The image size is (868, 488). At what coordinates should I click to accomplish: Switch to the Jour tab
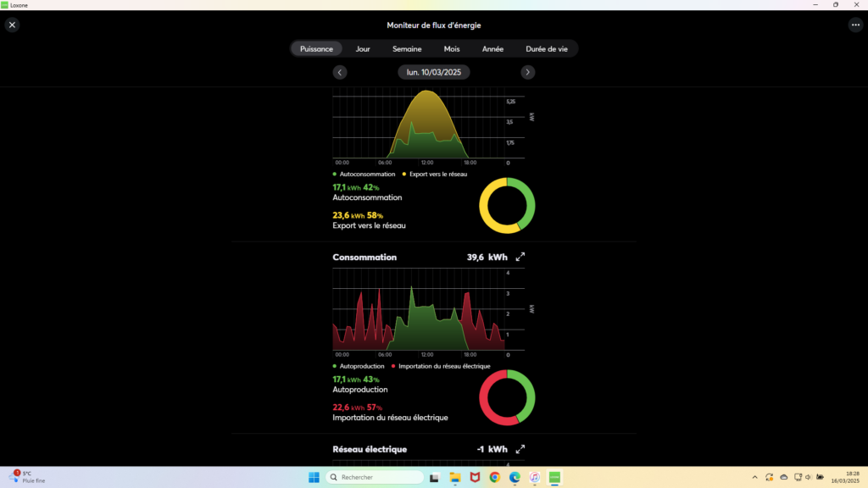pyautogui.click(x=363, y=49)
